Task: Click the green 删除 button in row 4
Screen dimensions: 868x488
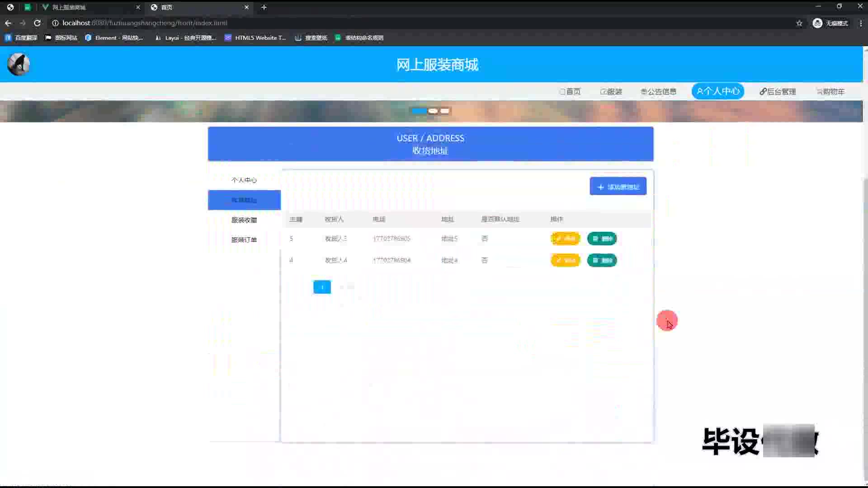Action: point(602,260)
